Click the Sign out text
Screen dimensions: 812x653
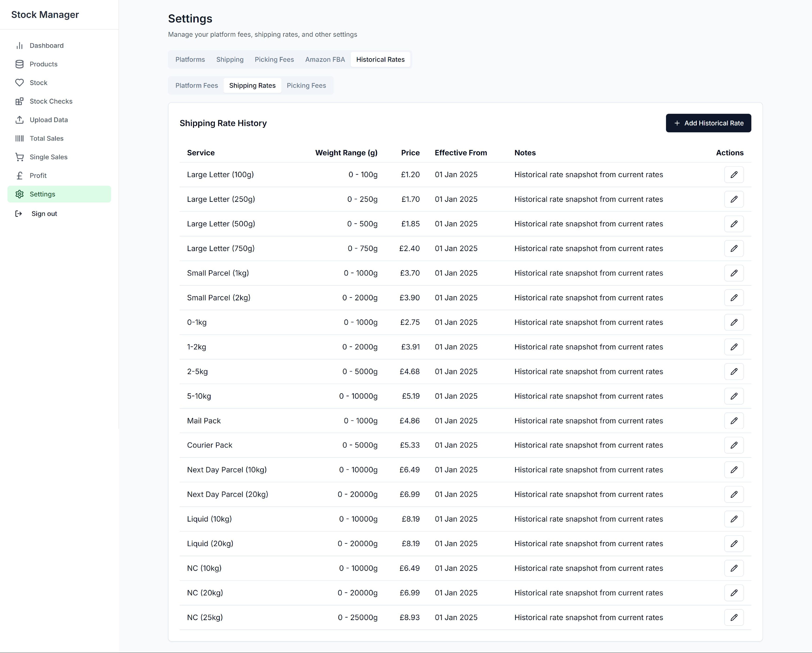tap(44, 214)
